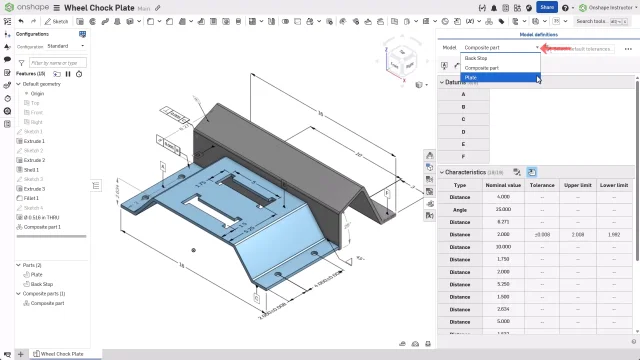Select Origin in the feature tree
Viewport: 640px width, 360px height.
click(x=37, y=93)
